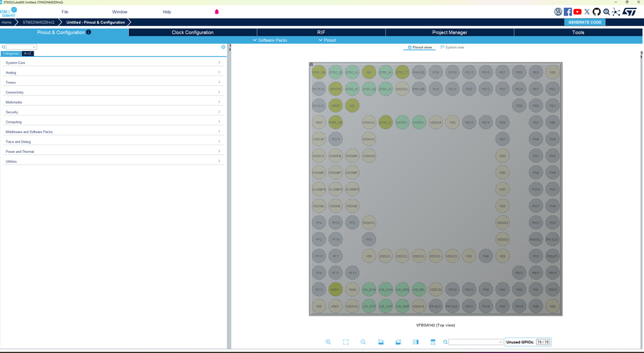This screenshot has height=353, width=644.
Task: Click the magnifier icon beside the pin search box
Action: tap(445, 342)
